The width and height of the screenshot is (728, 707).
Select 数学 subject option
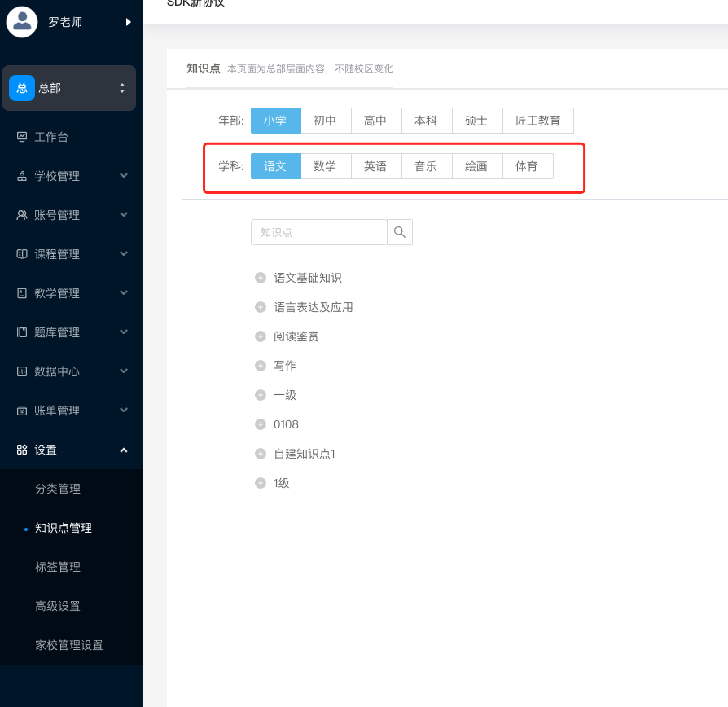(326, 166)
